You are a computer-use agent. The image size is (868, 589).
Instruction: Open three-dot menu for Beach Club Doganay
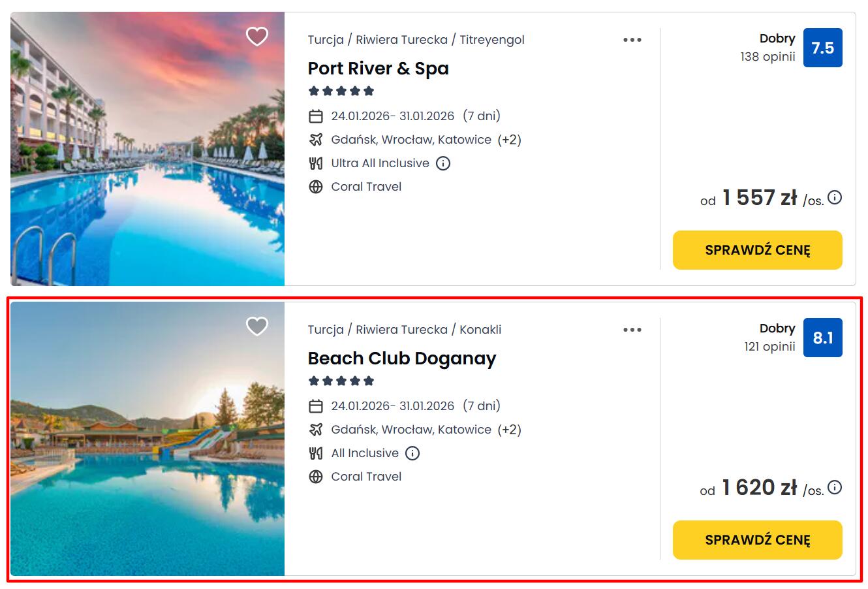(632, 330)
